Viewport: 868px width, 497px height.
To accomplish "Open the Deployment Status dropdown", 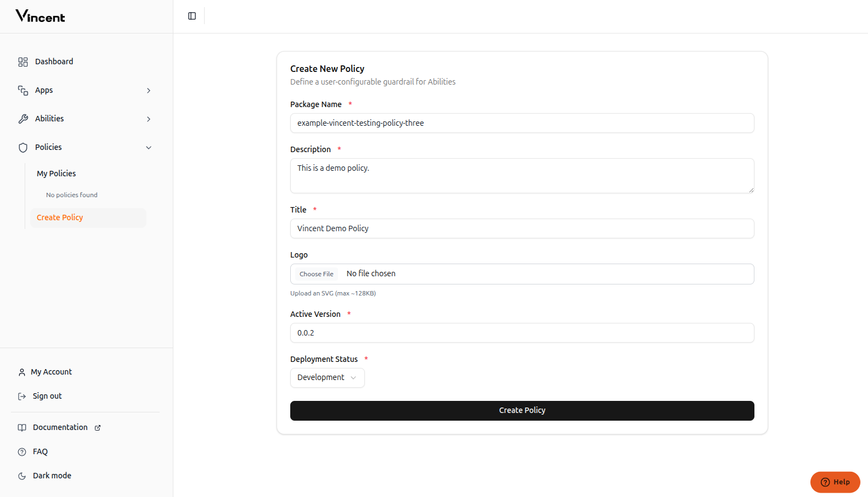I will 327,377.
